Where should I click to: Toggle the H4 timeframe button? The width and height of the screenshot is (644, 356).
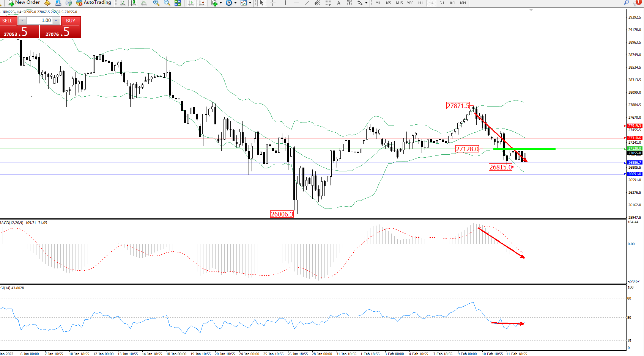point(431,3)
